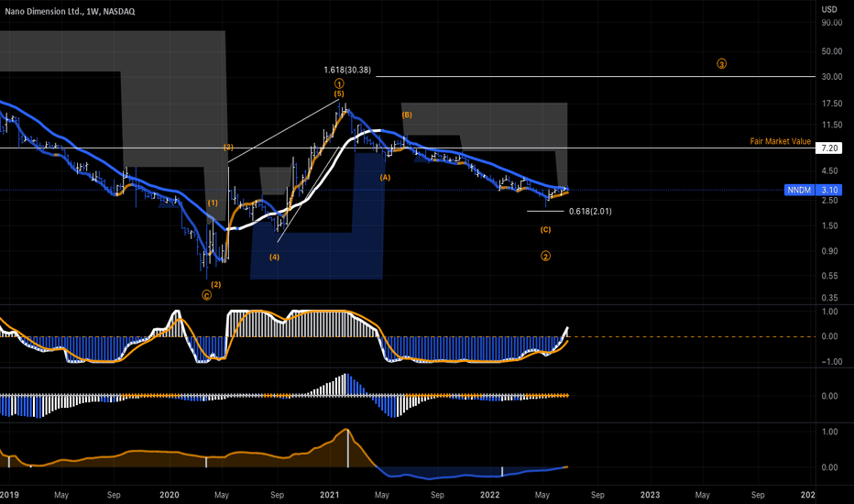Click the (3) sub-wave label

(228, 148)
